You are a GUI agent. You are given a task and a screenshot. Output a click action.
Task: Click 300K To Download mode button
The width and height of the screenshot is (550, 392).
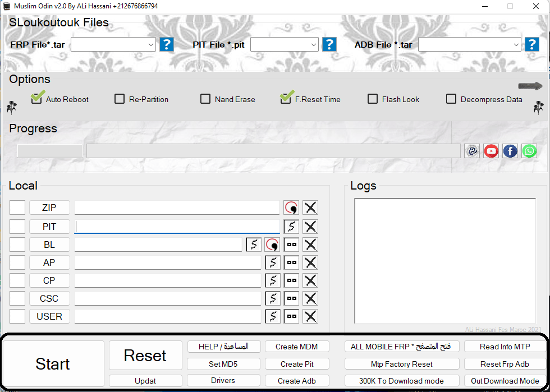(402, 381)
